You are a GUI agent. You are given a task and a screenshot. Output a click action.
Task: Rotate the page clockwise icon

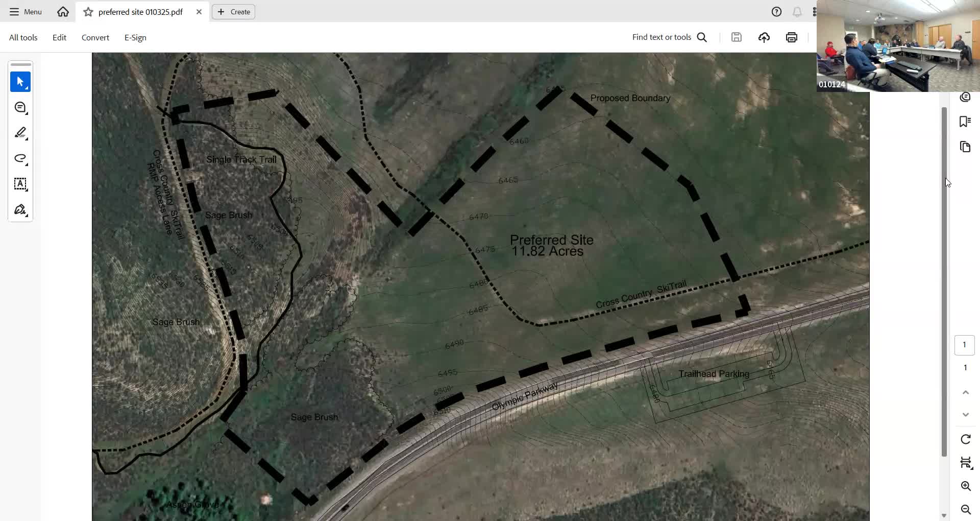pyautogui.click(x=965, y=439)
